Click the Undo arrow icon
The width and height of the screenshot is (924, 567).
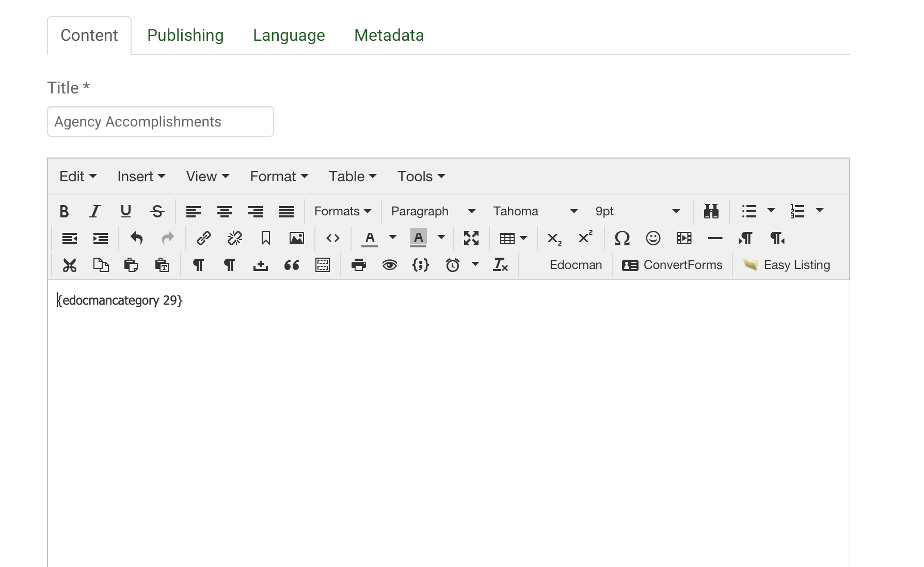137,238
